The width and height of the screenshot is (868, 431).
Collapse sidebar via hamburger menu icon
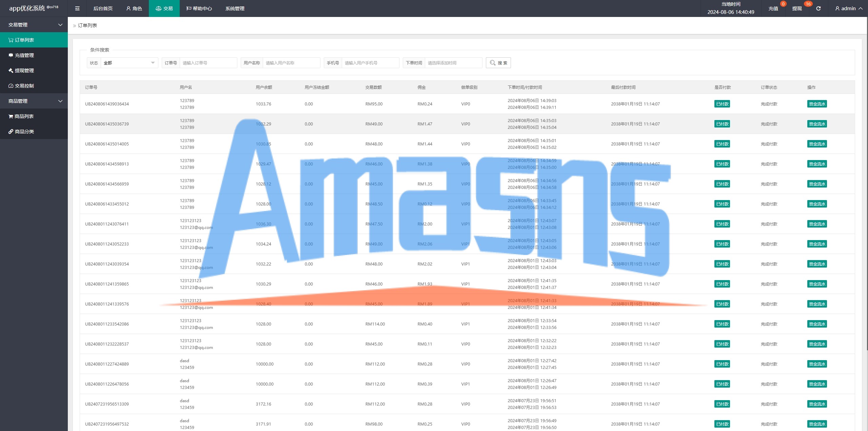point(77,8)
